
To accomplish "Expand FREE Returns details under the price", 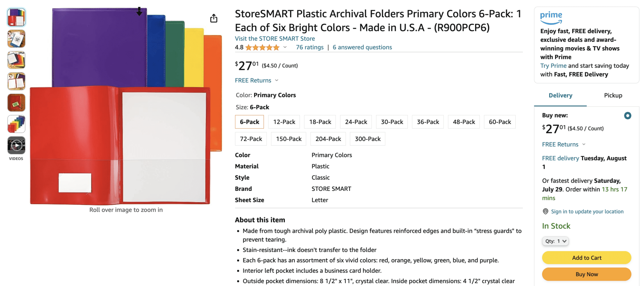I will [253, 80].
